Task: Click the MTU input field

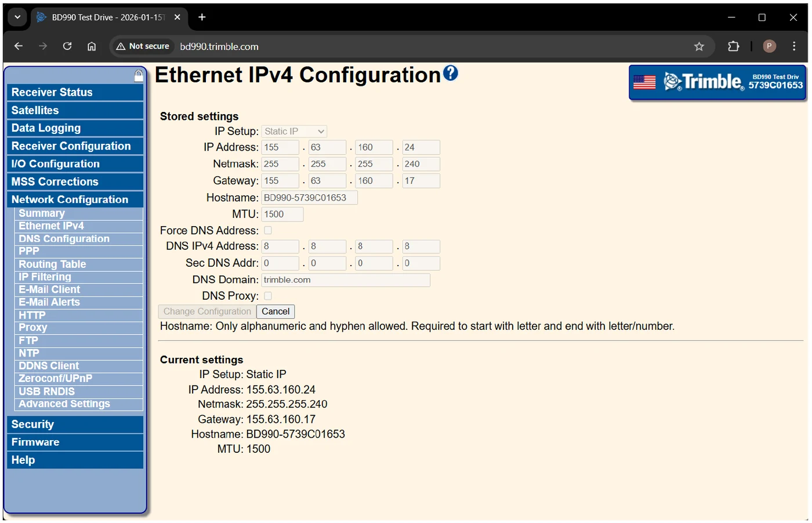Action: (282, 215)
